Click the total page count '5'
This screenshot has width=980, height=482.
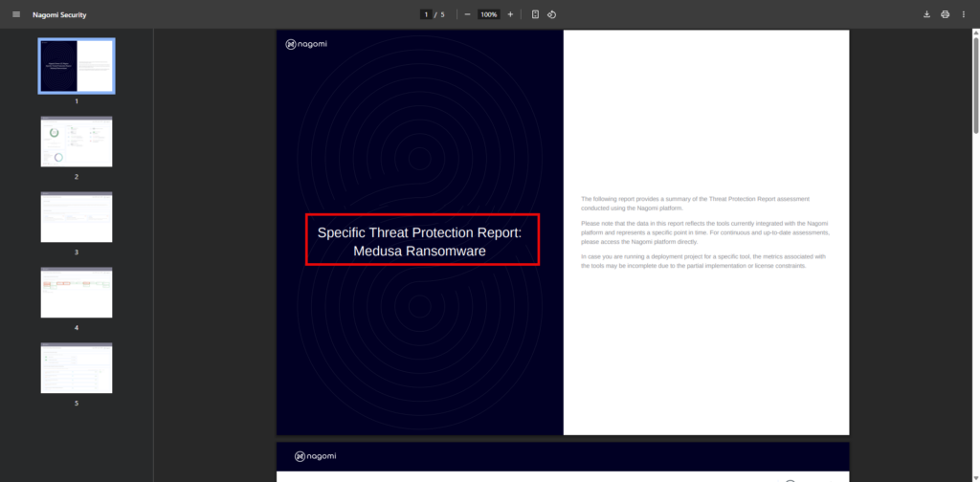click(442, 14)
